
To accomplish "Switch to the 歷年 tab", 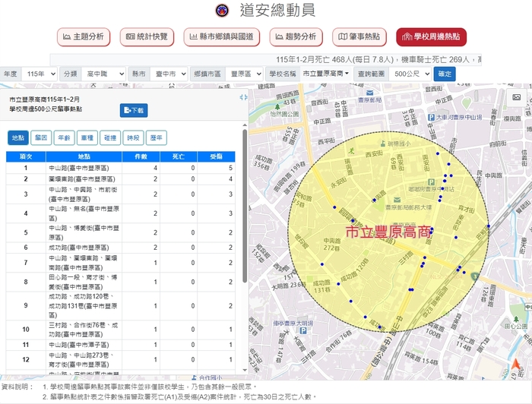I will (157, 137).
